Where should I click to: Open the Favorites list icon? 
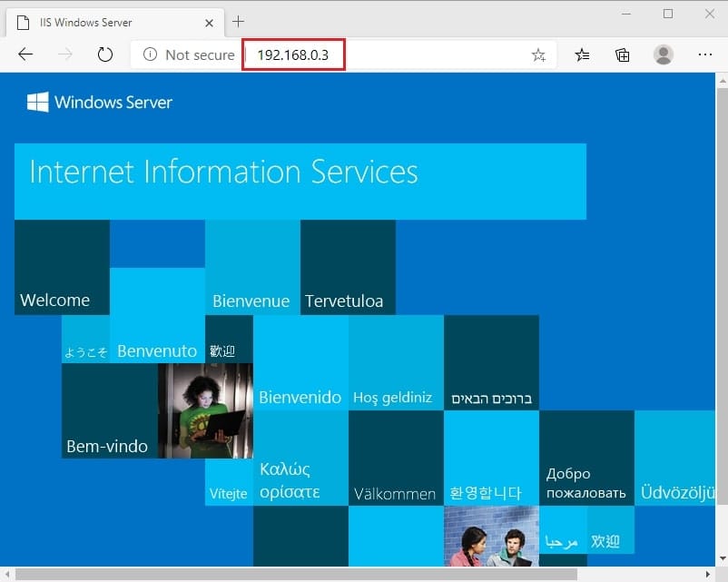pos(582,54)
